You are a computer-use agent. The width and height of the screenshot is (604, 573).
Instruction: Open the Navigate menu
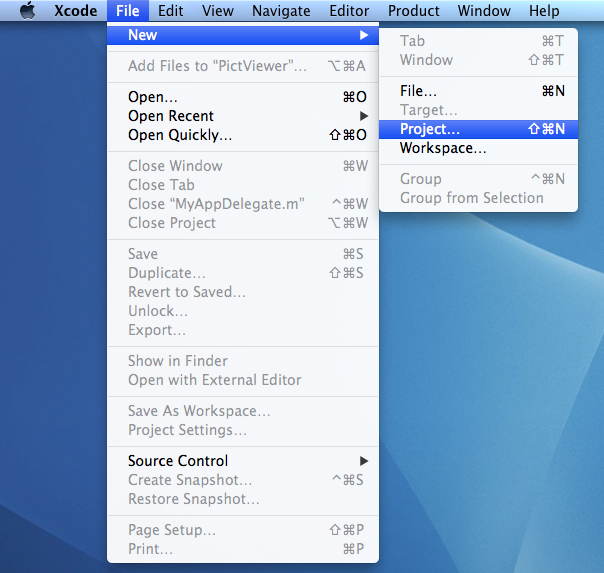click(x=281, y=11)
